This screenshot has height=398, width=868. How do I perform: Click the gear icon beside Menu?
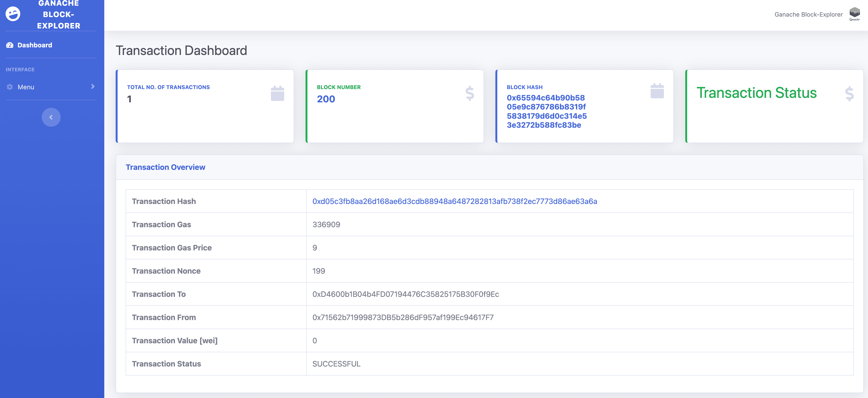pos(9,87)
